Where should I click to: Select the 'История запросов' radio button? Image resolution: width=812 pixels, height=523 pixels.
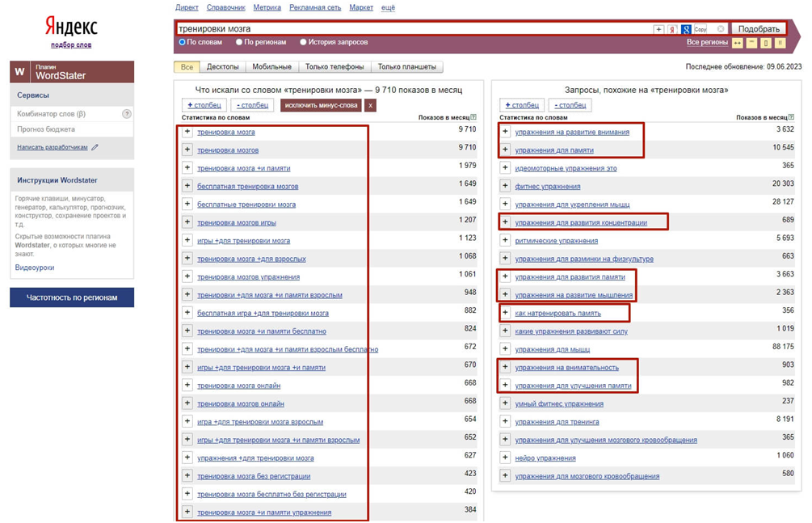[304, 42]
